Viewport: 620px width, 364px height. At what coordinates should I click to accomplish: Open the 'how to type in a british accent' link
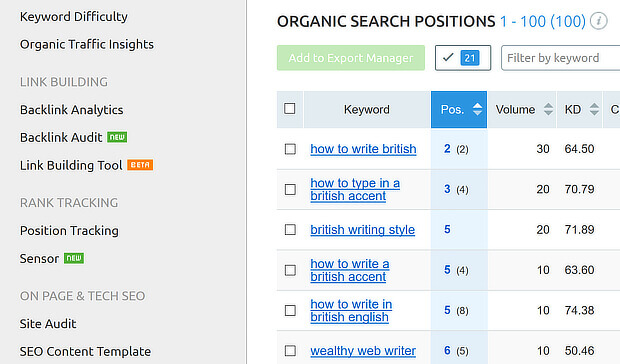click(355, 189)
